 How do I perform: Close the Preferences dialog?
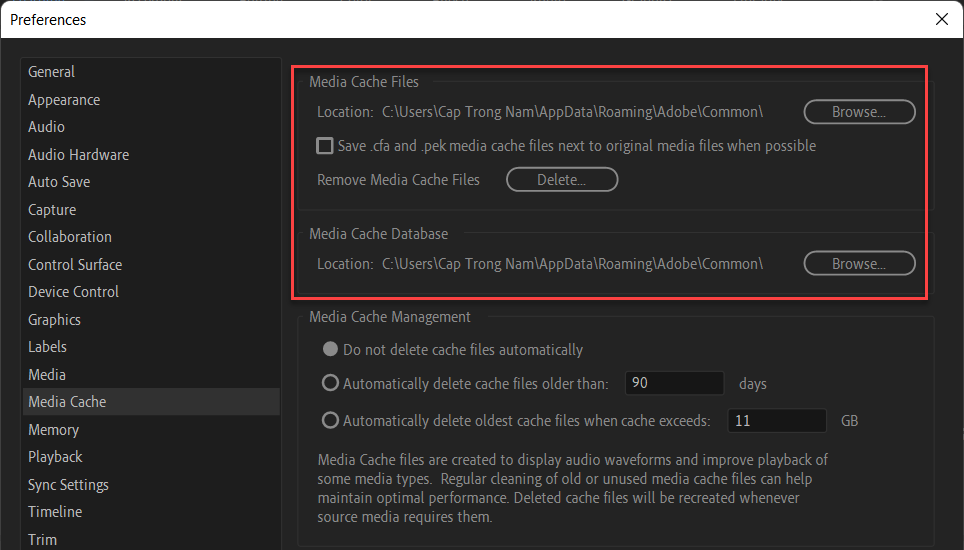coord(941,19)
